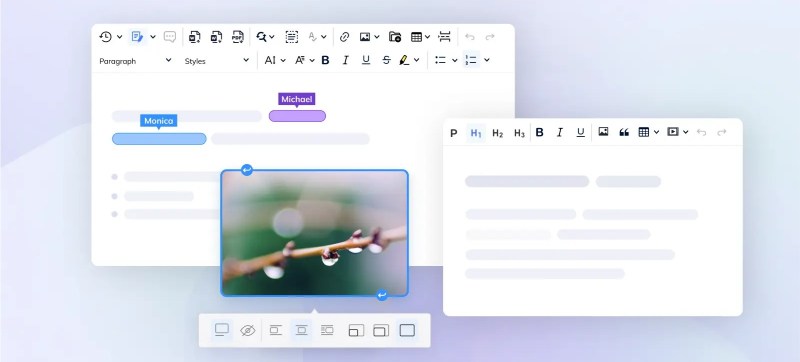Toggle Italic in the small editor toolbar
800x362 pixels.
tap(560, 133)
